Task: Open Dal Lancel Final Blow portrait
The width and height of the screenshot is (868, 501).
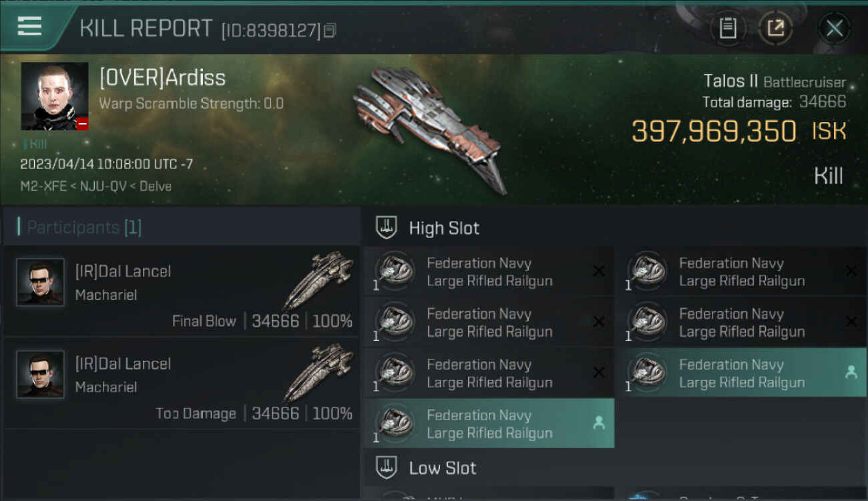Action: coord(40,283)
